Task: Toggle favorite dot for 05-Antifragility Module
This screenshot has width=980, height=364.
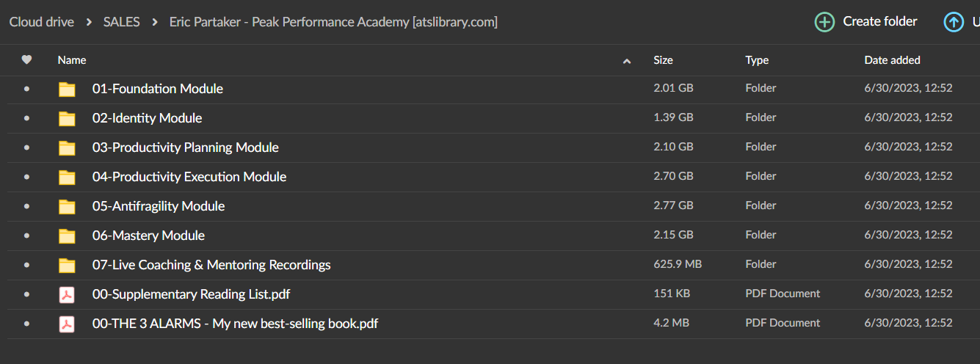Action: 27,206
